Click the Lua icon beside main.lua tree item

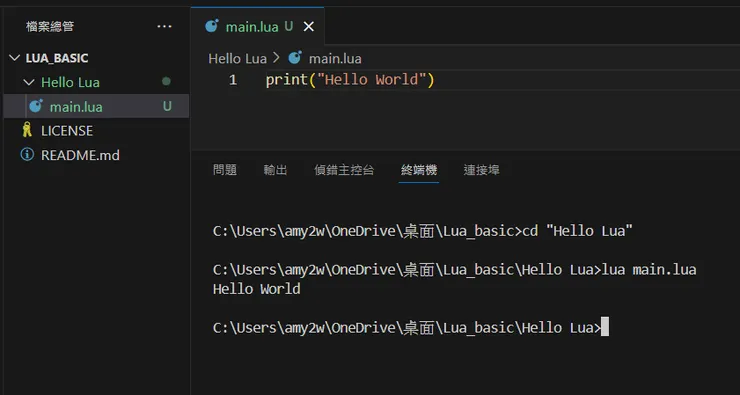pyautogui.click(x=36, y=106)
